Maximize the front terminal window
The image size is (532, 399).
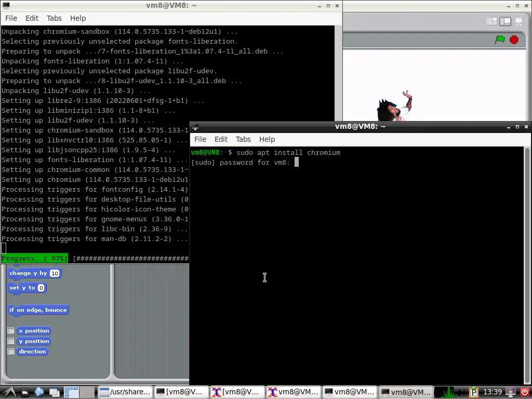517,127
